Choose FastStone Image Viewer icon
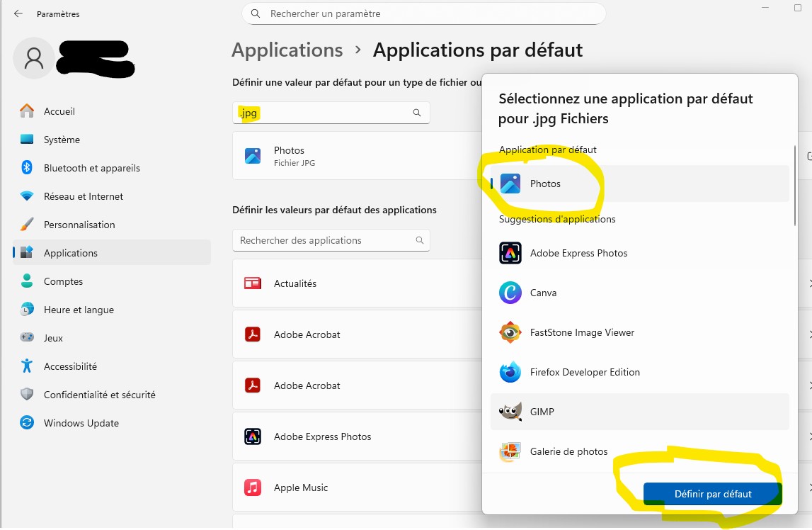Image resolution: width=812 pixels, height=530 pixels. point(510,332)
